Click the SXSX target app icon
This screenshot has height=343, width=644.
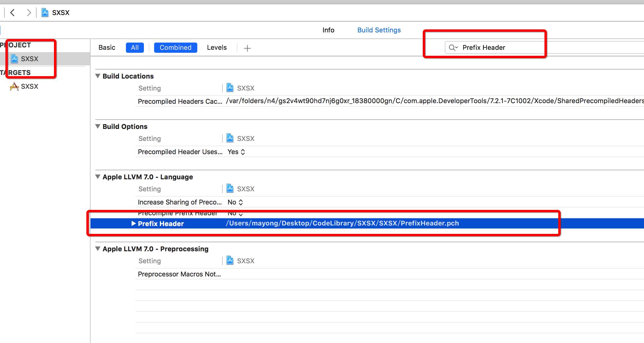pyautogui.click(x=14, y=86)
